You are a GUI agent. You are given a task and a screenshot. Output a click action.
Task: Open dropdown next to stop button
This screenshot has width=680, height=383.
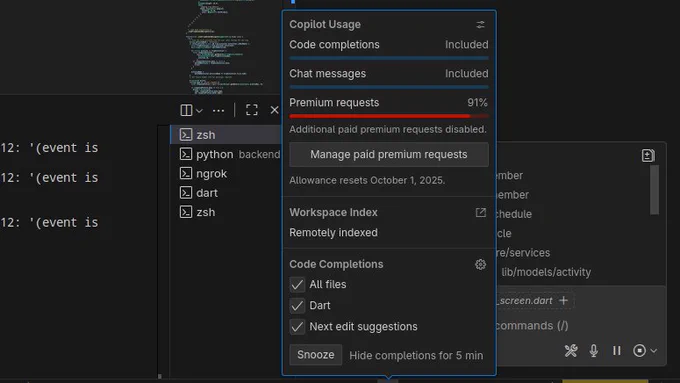point(654,351)
